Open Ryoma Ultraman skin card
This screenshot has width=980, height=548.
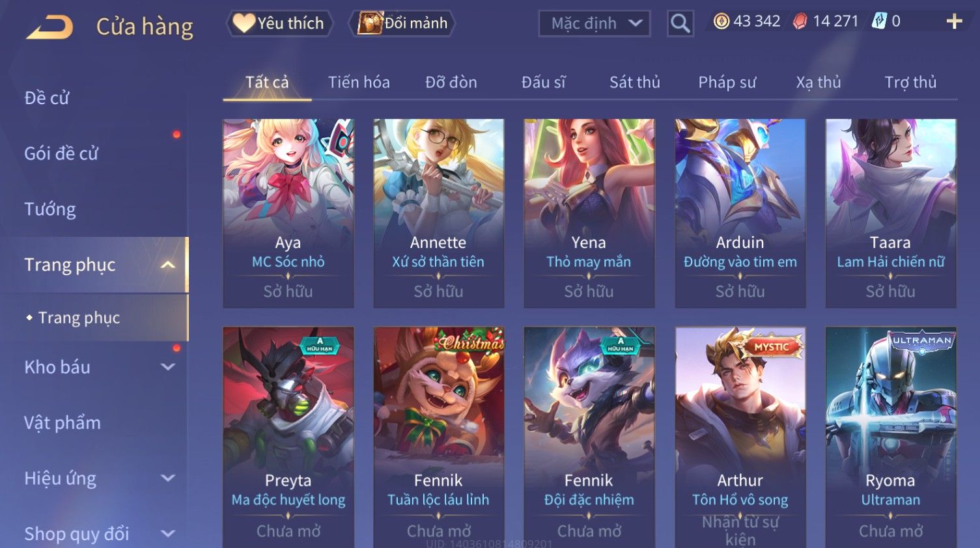[x=891, y=437]
